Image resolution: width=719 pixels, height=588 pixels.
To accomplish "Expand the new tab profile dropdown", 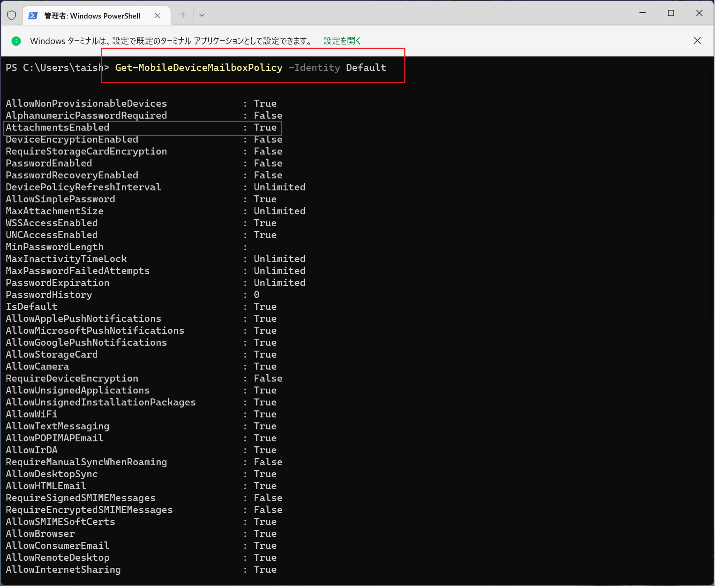I will point(202,15).
